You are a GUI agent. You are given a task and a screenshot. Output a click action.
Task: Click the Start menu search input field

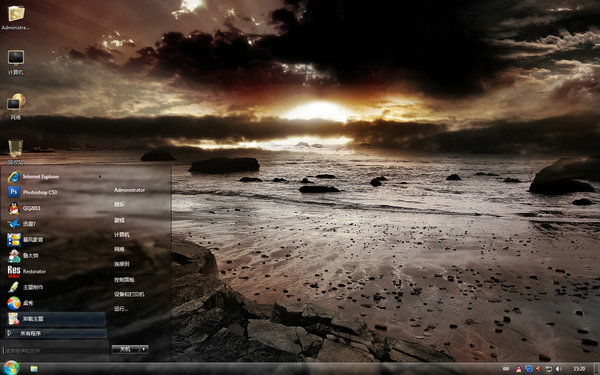point(56,351)
